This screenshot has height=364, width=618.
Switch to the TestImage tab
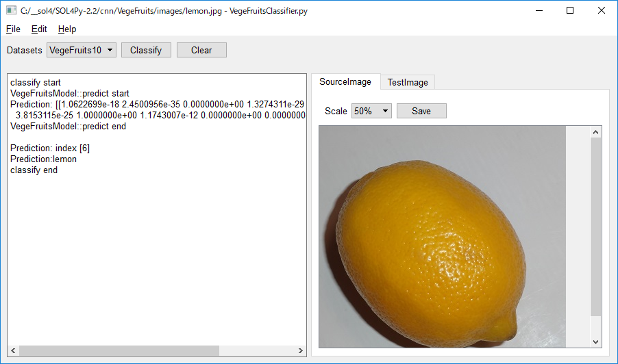coord(408,82)
